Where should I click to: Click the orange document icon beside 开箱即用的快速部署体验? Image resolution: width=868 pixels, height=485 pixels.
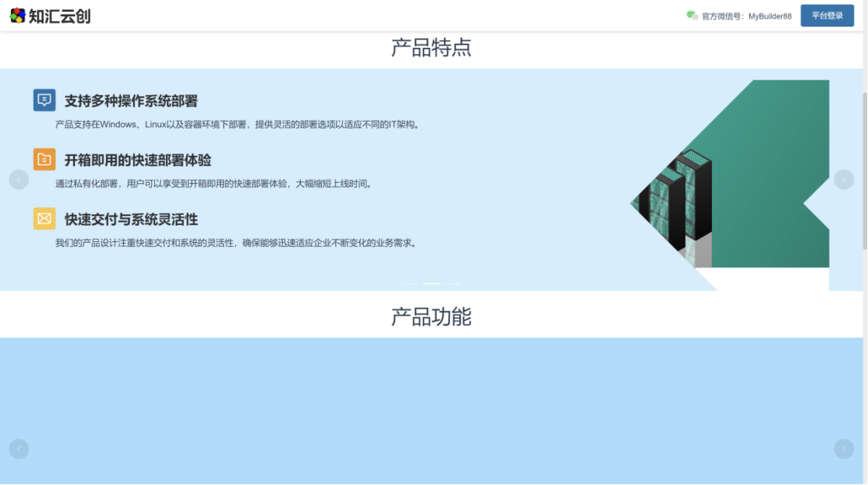(45, 160)
